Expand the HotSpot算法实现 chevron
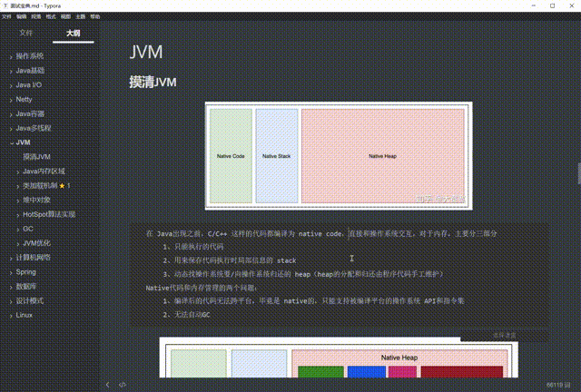Screen dimensions: 581x392 click(18, 215)
